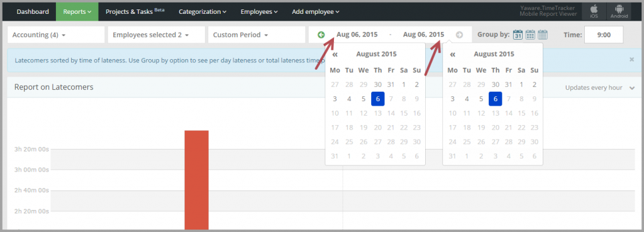Dismiss the blue info banner
The height and width of the screenshot is (232, 644).
[x=631, y=60]
